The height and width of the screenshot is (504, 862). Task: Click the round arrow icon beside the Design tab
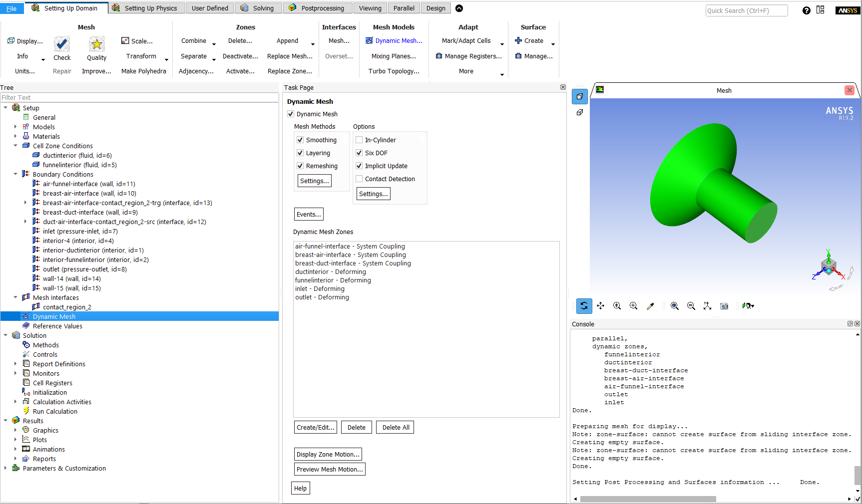click(459, 8)
